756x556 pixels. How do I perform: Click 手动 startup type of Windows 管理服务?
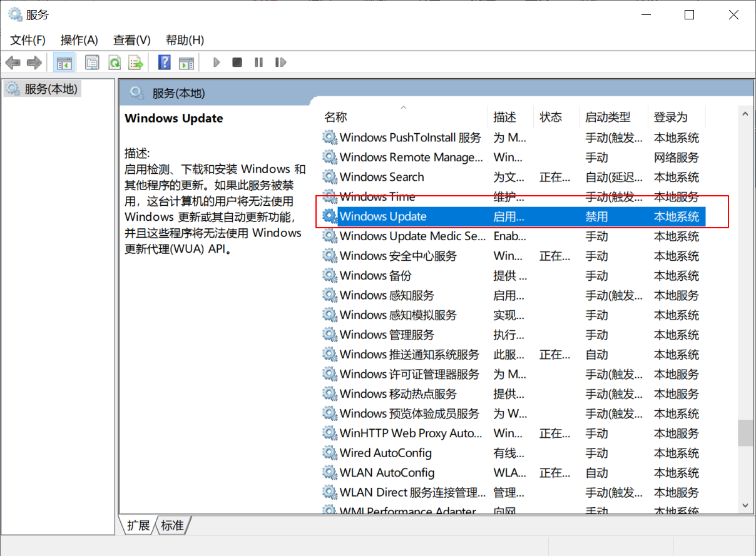tap(596, 335)
